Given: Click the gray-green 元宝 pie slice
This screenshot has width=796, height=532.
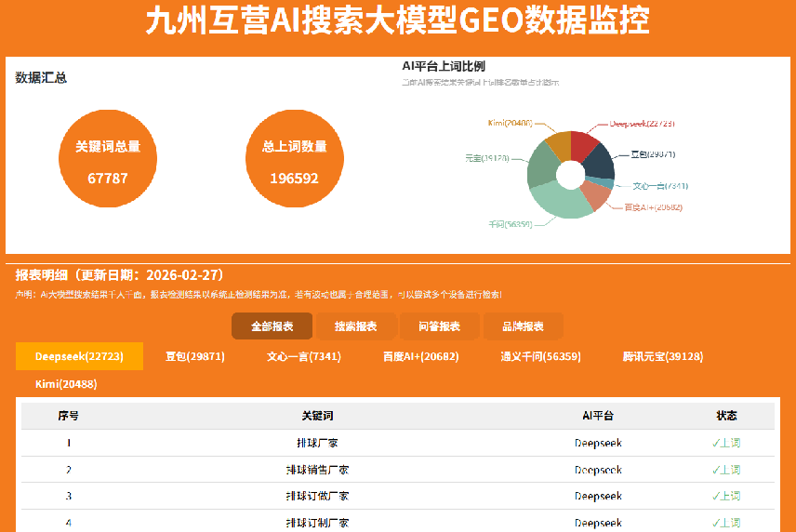Looking at the screenshot, I should pos(541,165).
